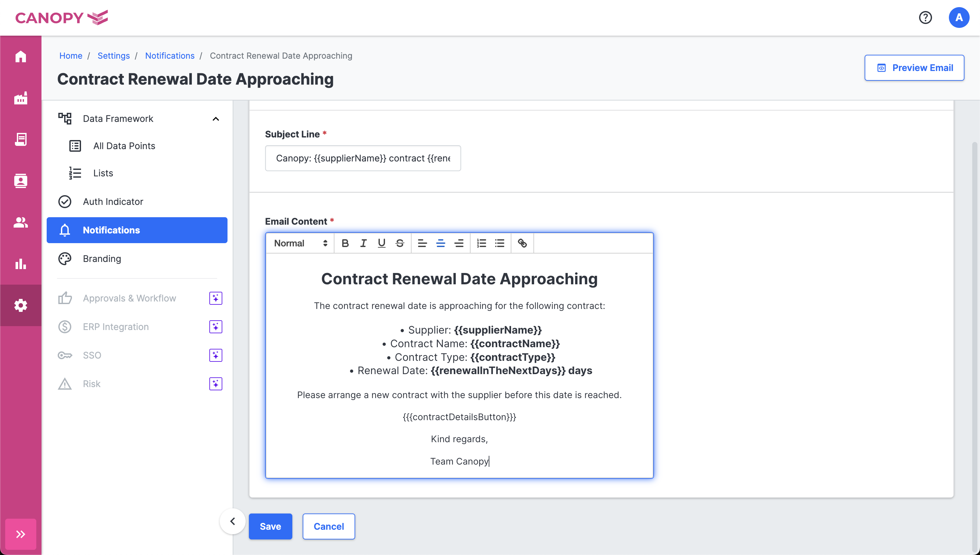The image size is (980, 555).
Task: Open analytics bar chart sidebar icon
Action: 20,264
